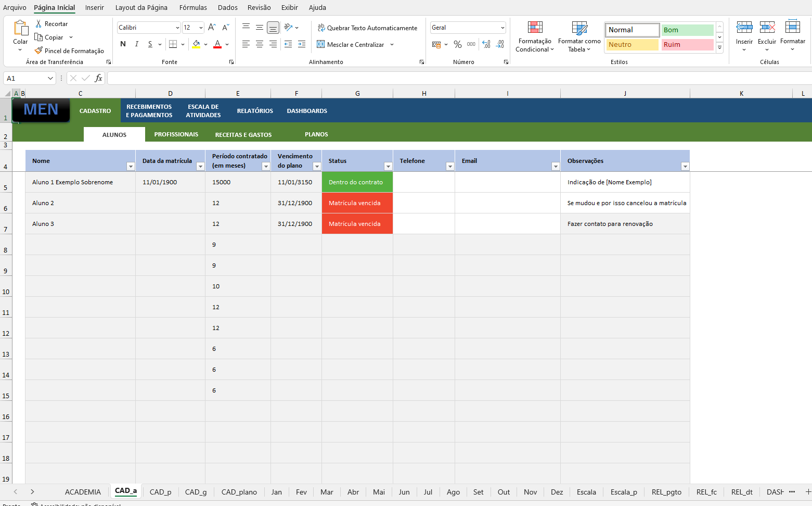Open the Geral number format dropdown

click(x=502, y=28)
